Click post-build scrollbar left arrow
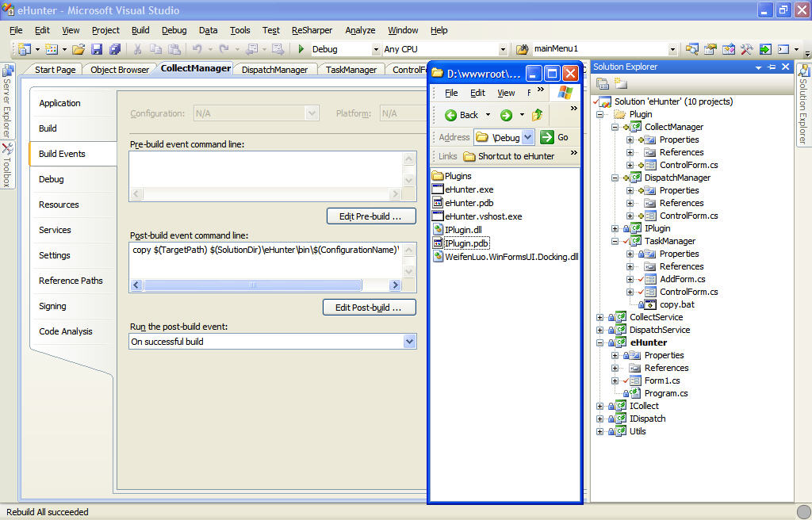 tap(136, 285)
